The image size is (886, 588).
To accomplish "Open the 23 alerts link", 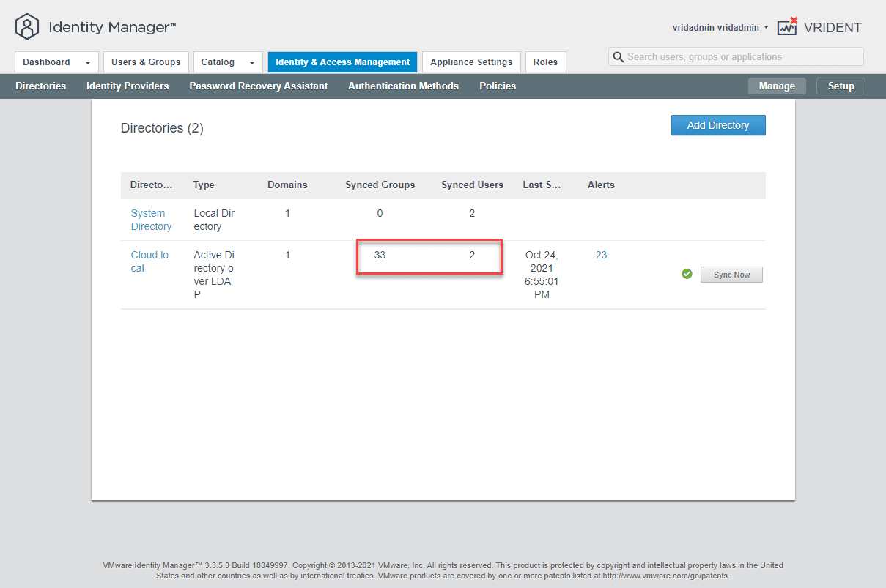I will coord(601,255).
